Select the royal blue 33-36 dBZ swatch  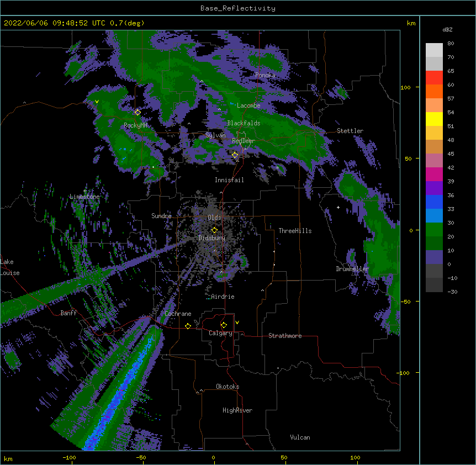click(434, 202)
